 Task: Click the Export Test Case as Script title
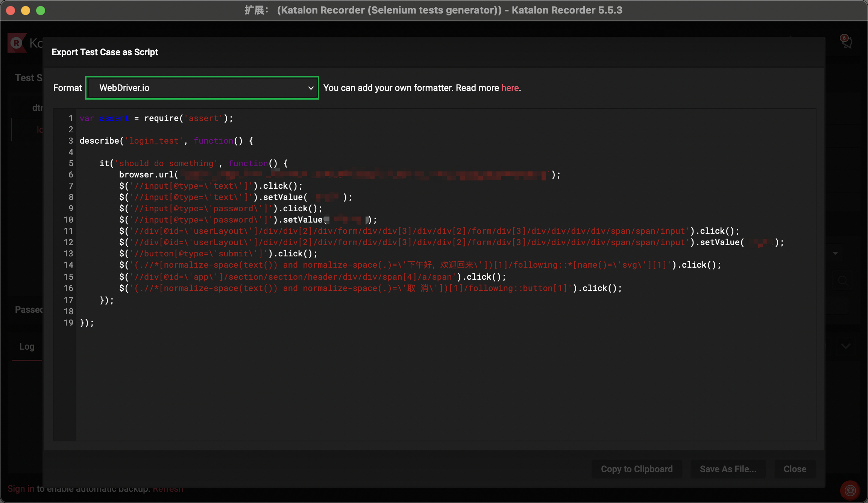(105, 52)
